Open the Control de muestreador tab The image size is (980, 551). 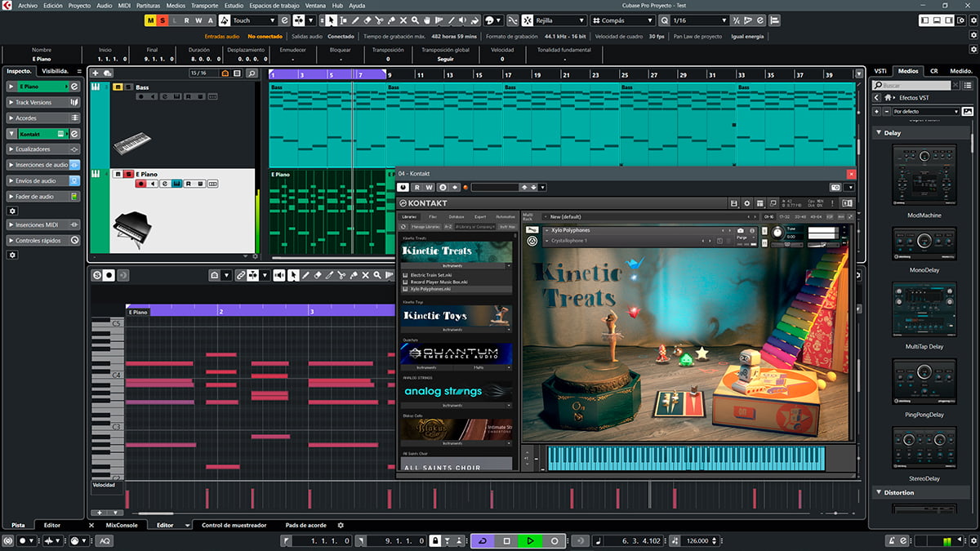click(x=234, y=525)
